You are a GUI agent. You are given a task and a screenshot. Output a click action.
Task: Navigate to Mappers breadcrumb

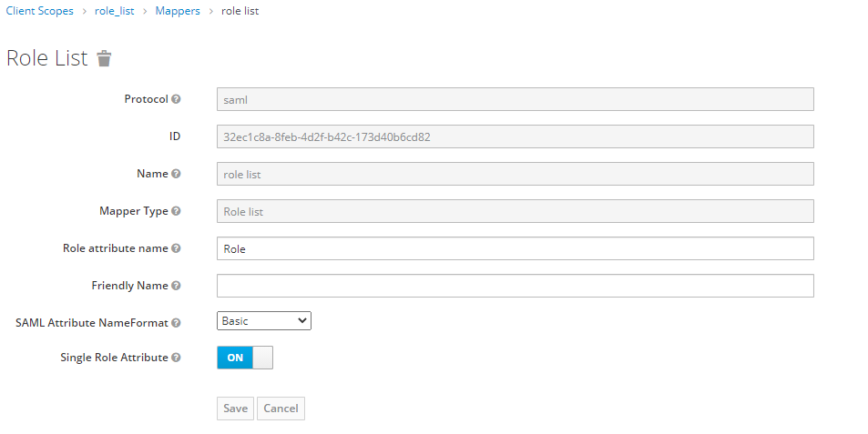click(x=178, y=11)
